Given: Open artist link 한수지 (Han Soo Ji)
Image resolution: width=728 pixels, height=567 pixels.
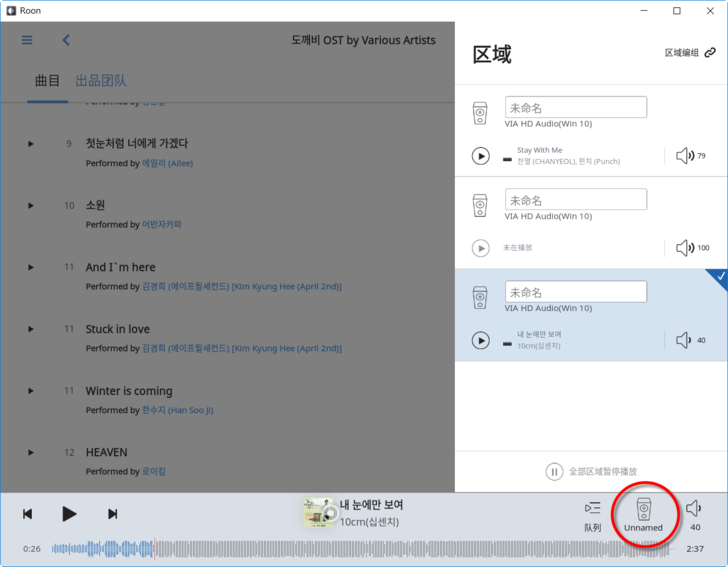Looking at the screenshot, I should pos(177,410).
